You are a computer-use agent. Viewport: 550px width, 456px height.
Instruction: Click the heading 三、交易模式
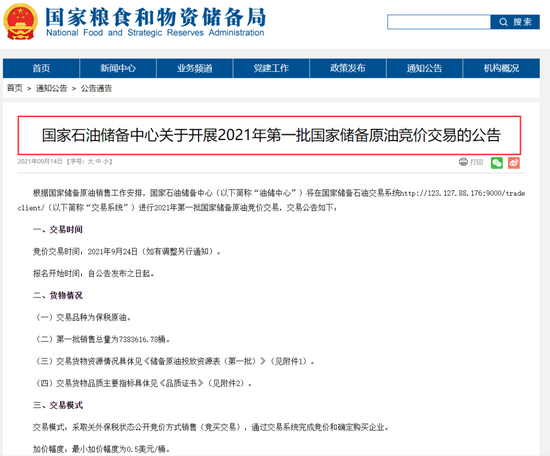click(58, 405)
